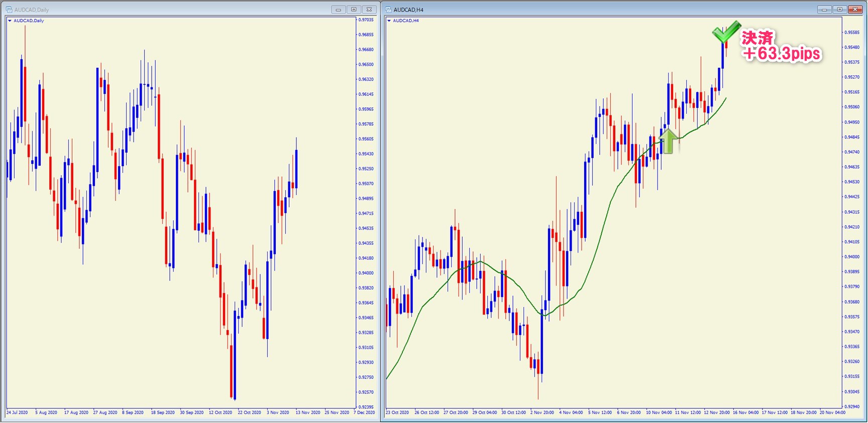This screenshot has width=868, height=423.
Task: Expand the triangle beside the AUDCAD,Daily chart label
Action: click(10, 21)
